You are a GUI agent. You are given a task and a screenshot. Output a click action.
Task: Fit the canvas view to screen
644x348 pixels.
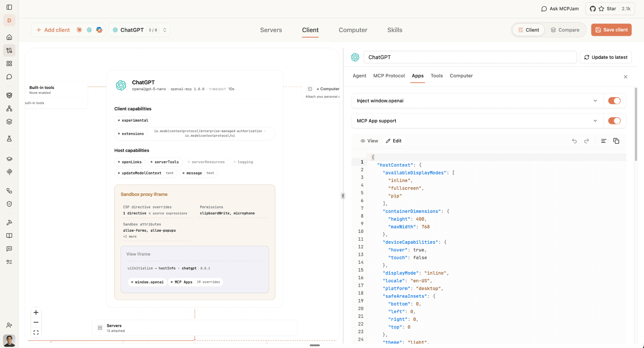[x=36, y=332]
